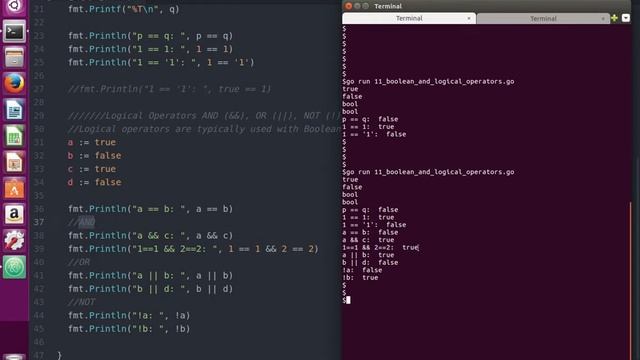Click the commented-out Println on line 27

coord(169,89)
